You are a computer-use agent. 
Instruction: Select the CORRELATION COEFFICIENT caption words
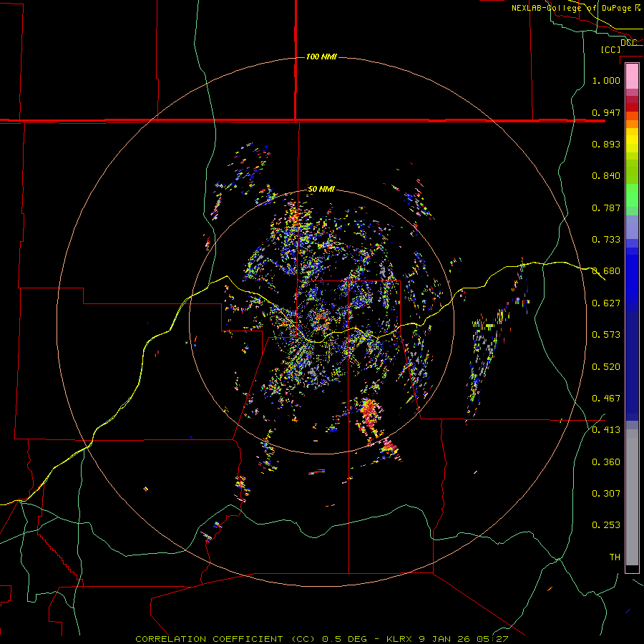click(x=209, y=639)
